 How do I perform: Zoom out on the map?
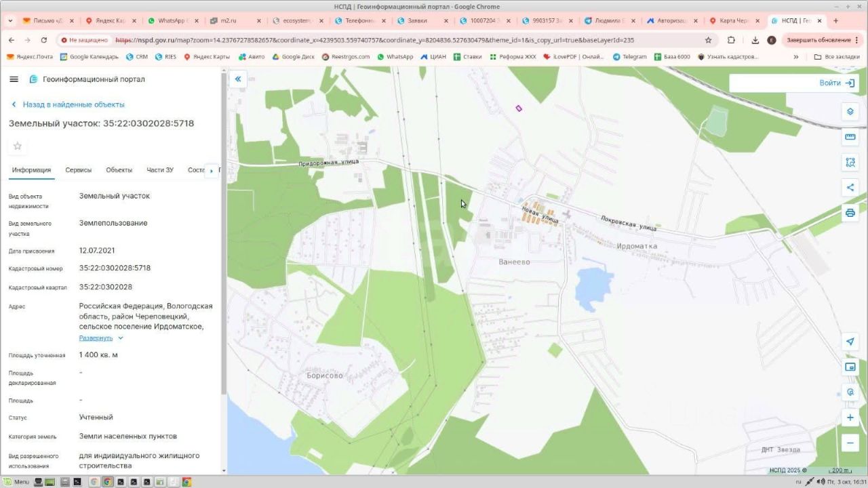pos(850,443)
